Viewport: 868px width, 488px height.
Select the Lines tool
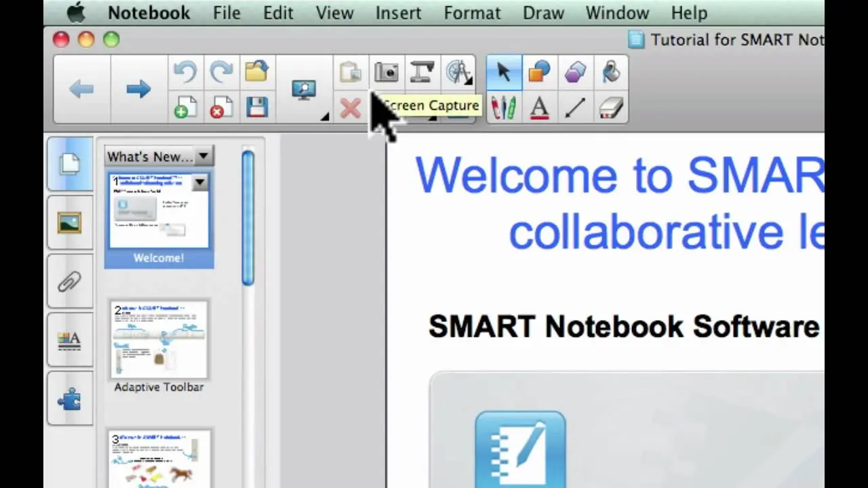575,108
